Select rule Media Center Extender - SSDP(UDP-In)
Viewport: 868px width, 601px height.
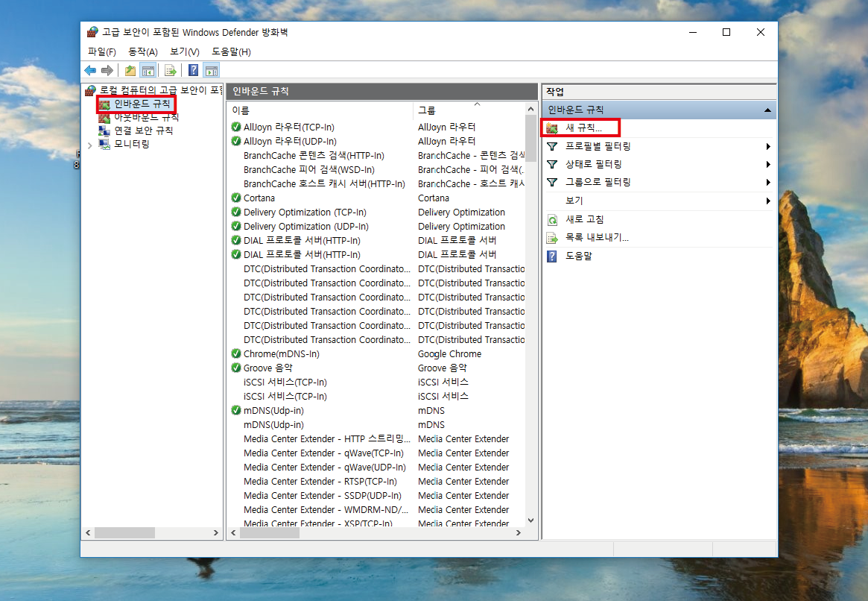322,496
